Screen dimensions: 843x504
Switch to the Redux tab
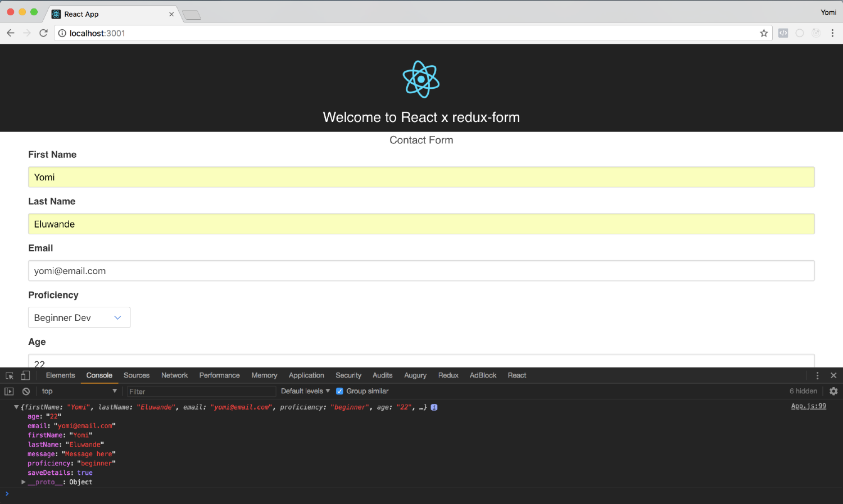click(448, 375)
